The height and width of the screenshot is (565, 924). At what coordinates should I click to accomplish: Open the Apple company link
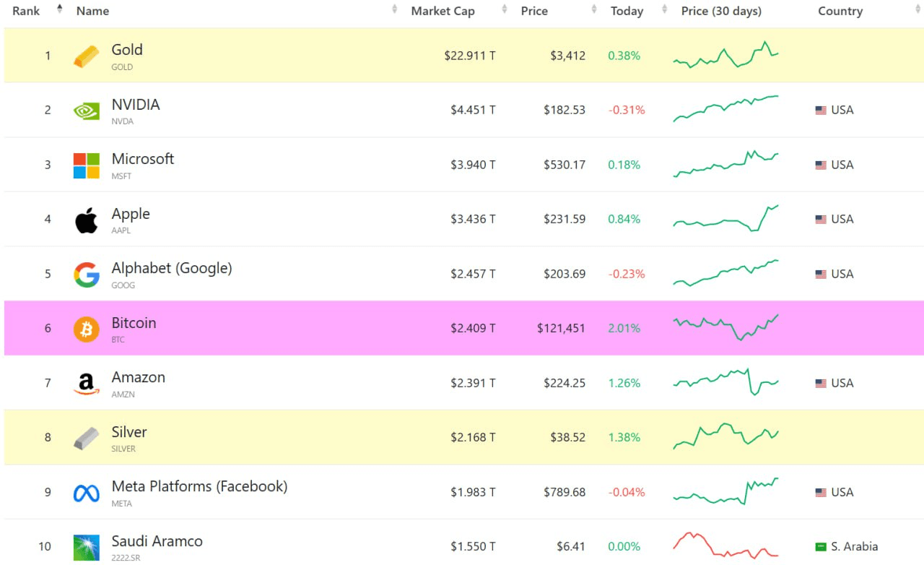131,214
